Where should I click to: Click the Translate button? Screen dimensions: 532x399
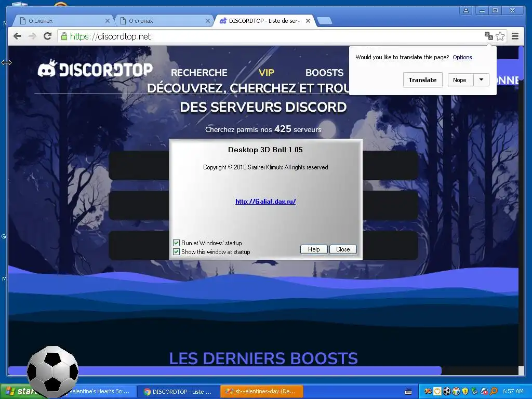(422, 79)
